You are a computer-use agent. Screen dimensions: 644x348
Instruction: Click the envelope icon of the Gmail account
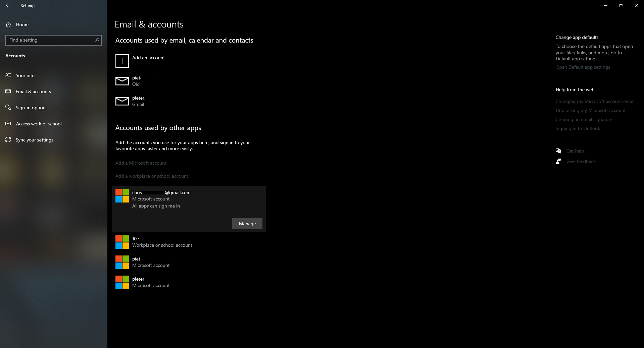pyautogui.click(x=122, y=101)
